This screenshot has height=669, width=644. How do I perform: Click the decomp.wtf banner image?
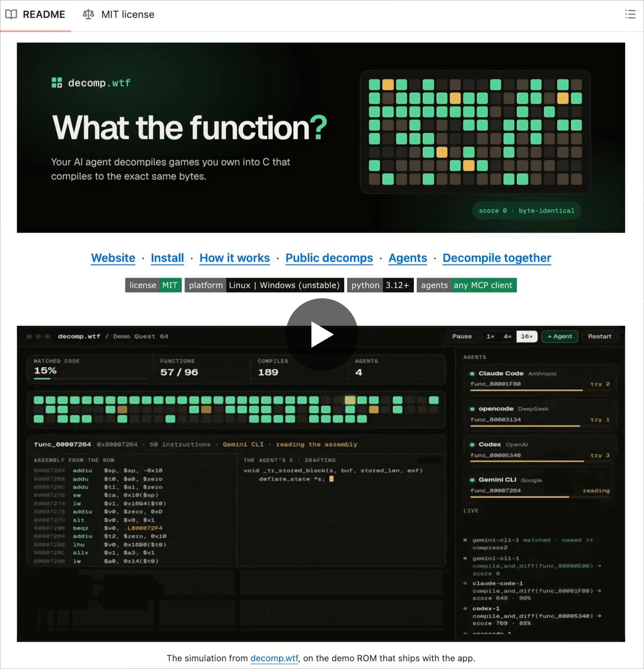point(321,138)
